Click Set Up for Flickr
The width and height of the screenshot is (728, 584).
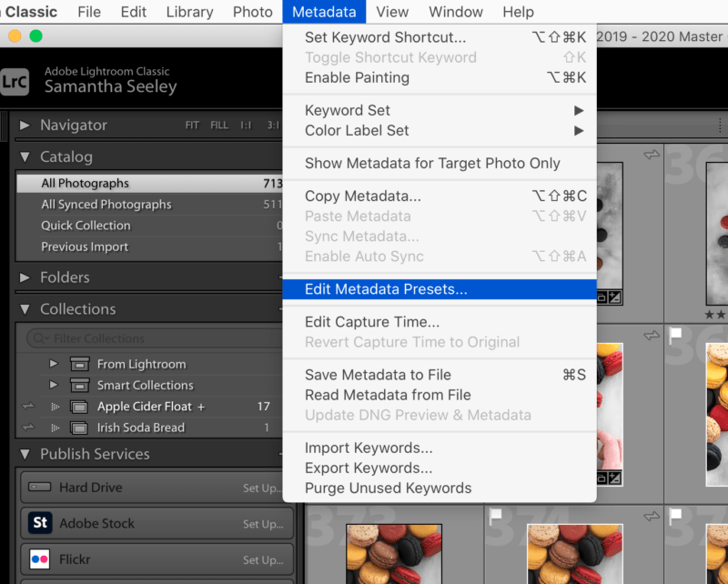point(263,560)
